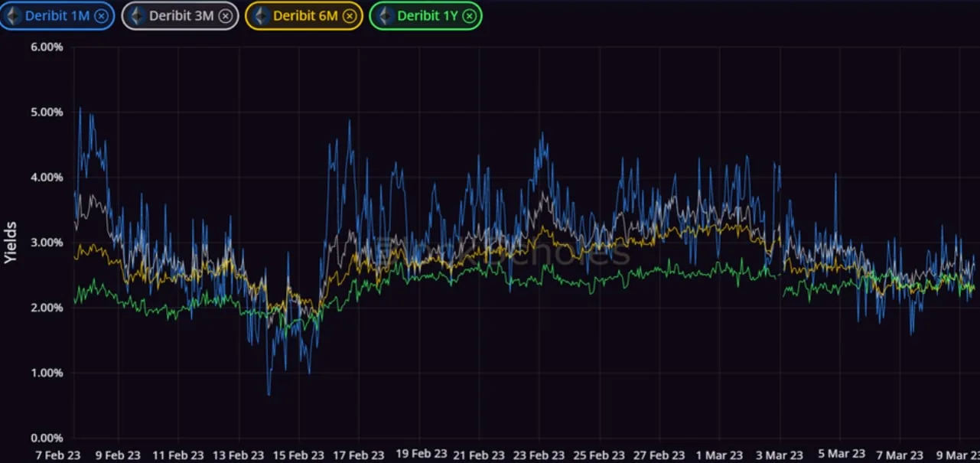Viewport: 980px width, 463px height.
Task: Click the Yields axis title
Action: (11, 243)
